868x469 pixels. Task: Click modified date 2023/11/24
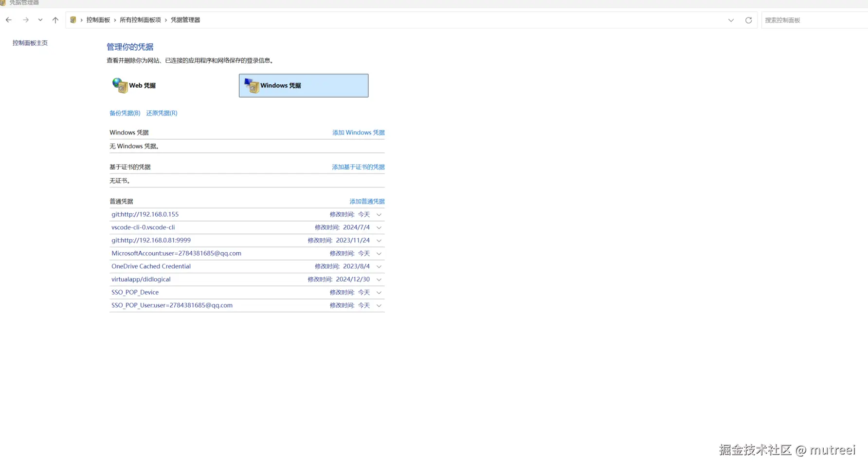pyautogui.click(x=353, y=241)
